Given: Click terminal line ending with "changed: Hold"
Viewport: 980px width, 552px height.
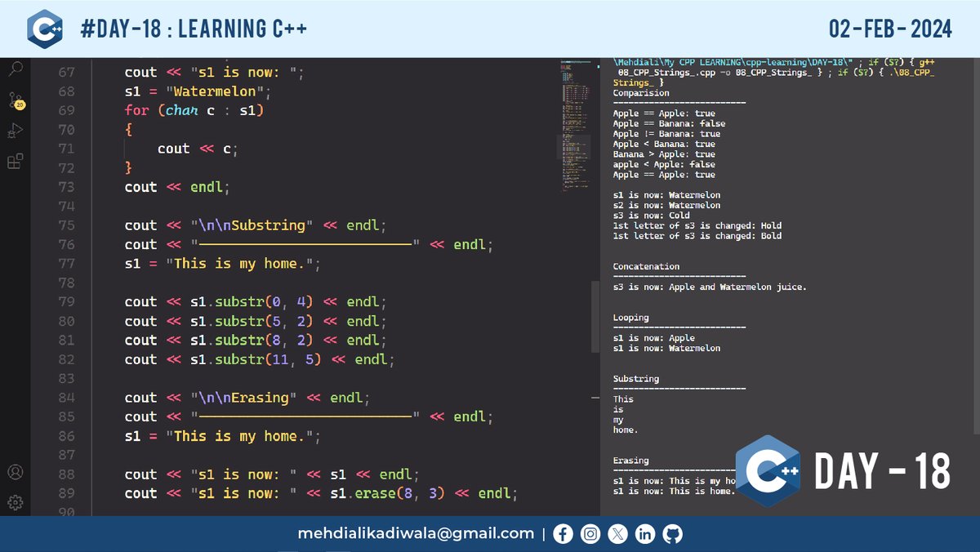Looking at the screenshot, I should pos(697,226).
